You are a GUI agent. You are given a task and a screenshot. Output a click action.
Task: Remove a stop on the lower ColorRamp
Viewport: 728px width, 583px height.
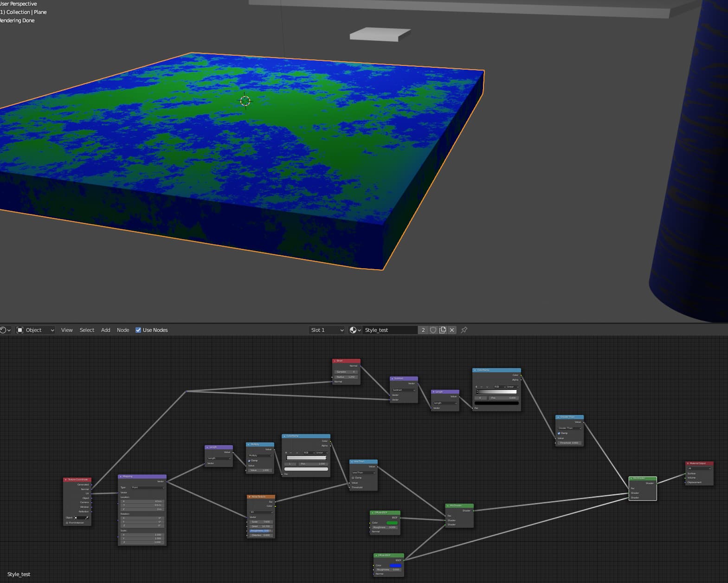coord(291,453)
